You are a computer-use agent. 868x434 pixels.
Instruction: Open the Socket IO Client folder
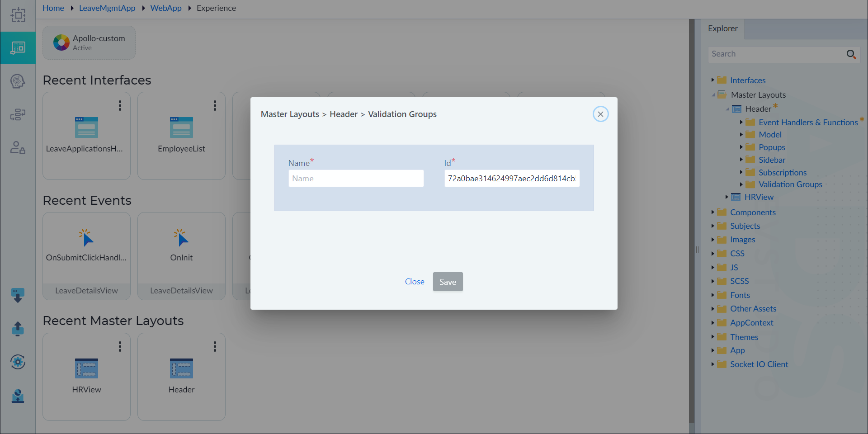759,364
